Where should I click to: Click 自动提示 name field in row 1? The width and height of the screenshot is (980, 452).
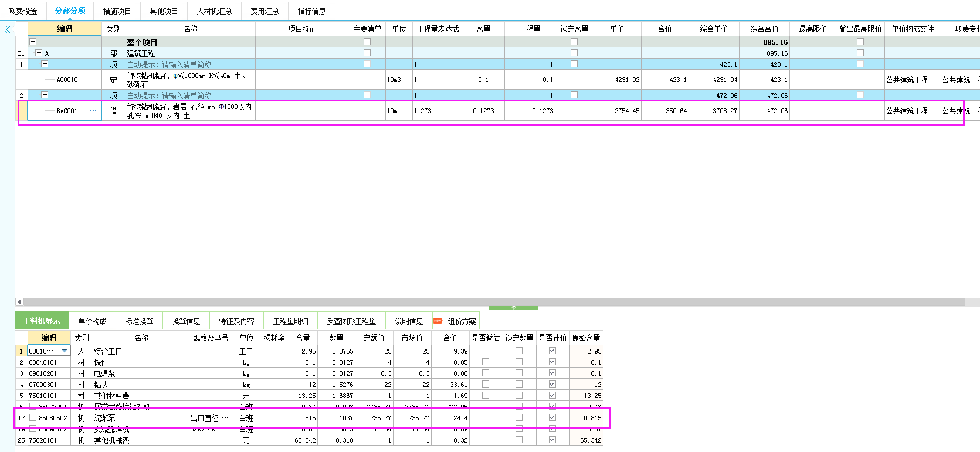(x=191, y=64)
